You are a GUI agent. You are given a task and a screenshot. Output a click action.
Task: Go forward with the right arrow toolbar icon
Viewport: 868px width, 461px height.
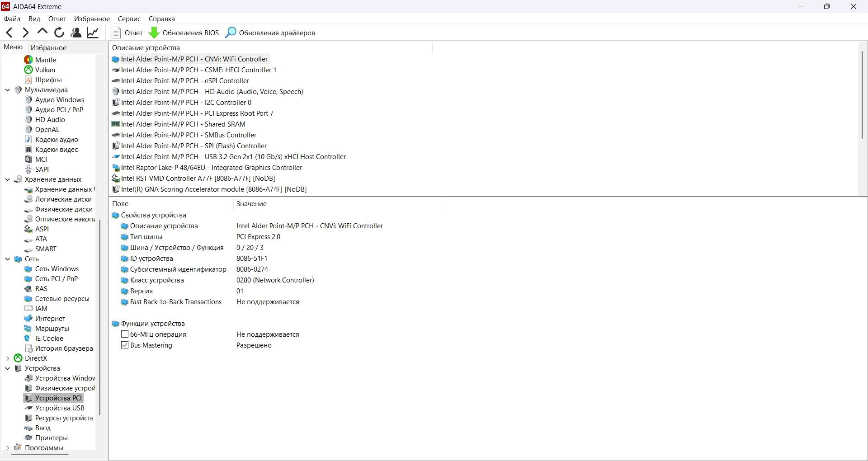(26, 33)
